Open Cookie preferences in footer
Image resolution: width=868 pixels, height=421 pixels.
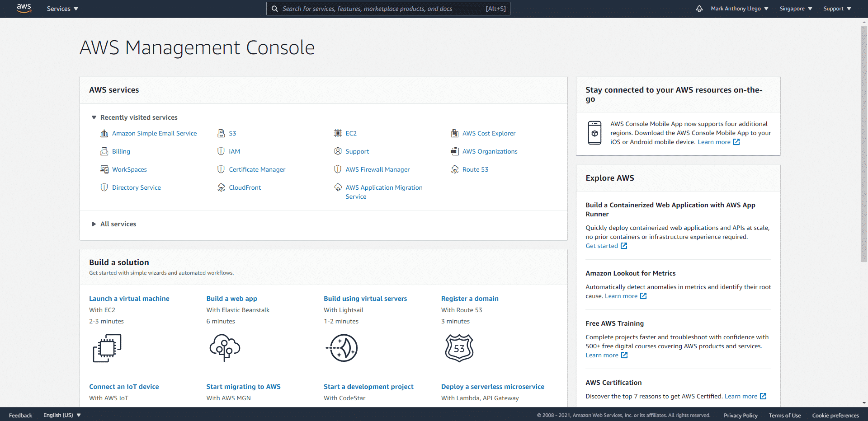tap(835, 416)
